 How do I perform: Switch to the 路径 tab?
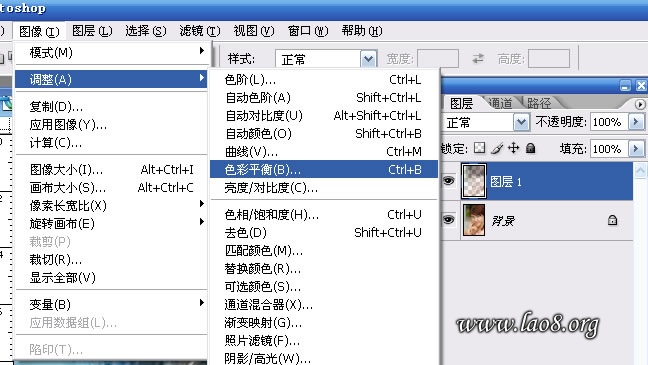539,103
